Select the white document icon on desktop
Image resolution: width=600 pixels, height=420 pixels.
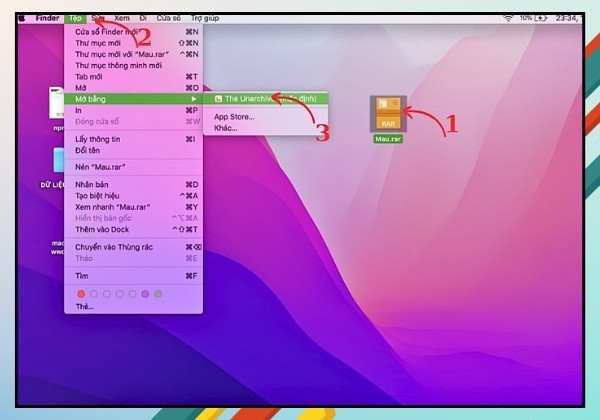point(57,103)
